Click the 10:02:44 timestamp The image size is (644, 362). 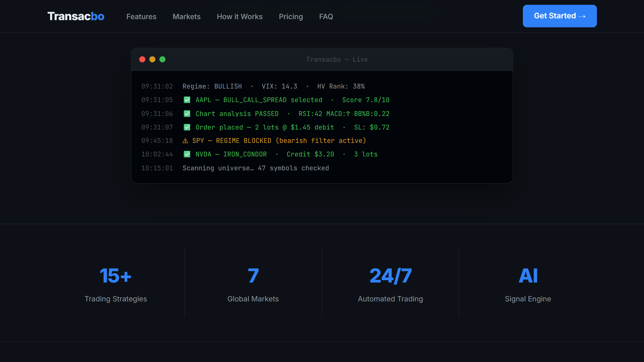coord(157,154)
